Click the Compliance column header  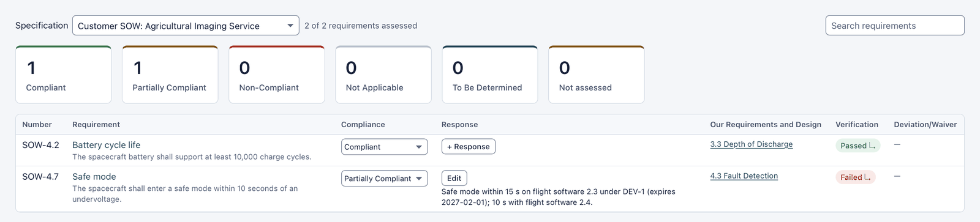(363, 125)
